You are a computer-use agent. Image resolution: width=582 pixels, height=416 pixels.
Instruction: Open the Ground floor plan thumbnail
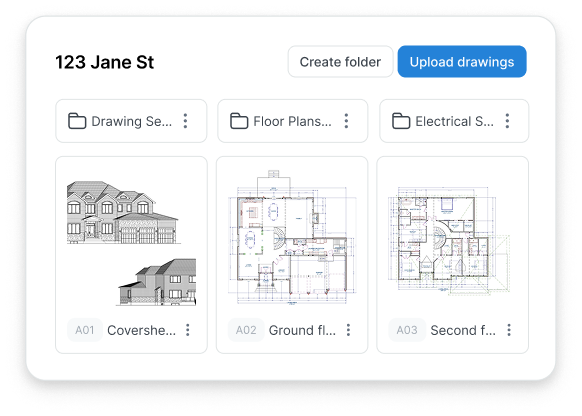pyautogui.click(x=292, y=238)
